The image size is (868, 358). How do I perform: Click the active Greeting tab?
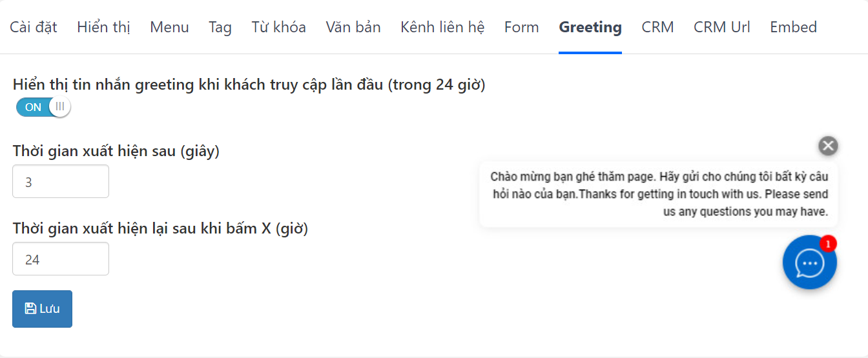coord(590,27)
